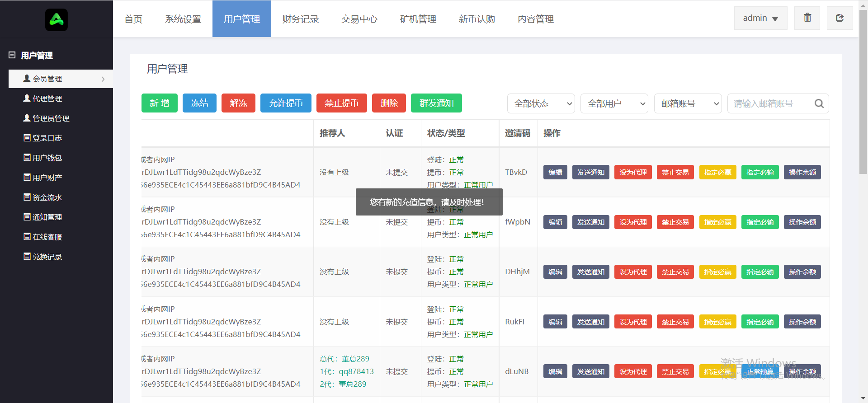868x403 pixels.
Task: Open 代理管理 in the sidebar
Action: click(42, 98)
